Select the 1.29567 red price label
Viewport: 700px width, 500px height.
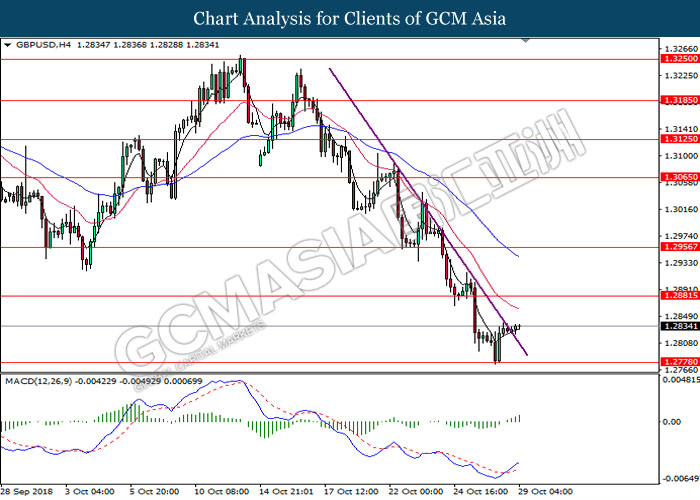click(680, 247)
